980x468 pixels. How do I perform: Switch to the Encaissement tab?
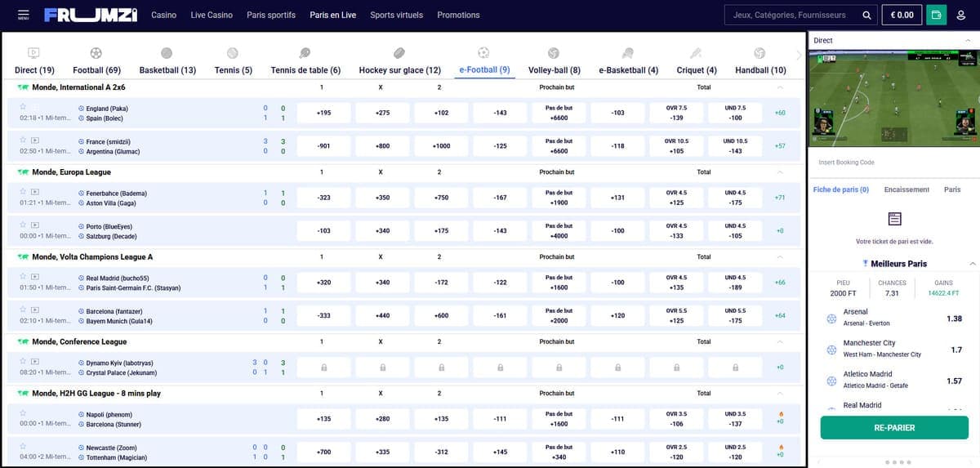click(906, 189)
